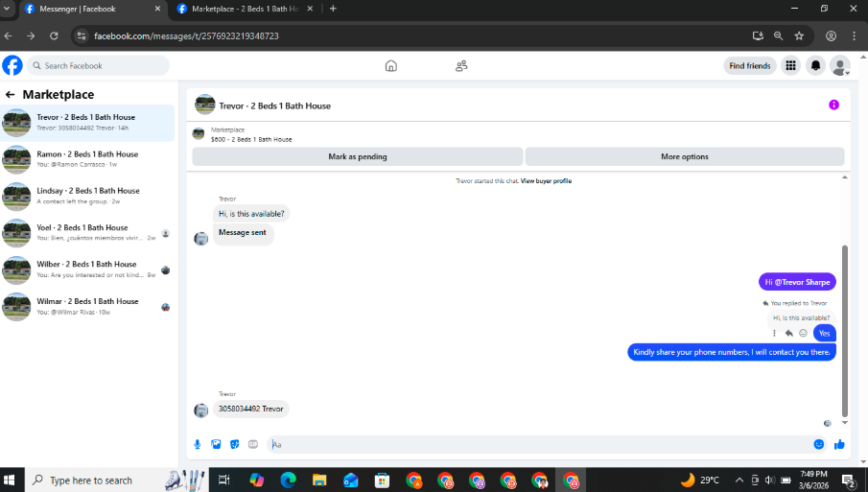Click the Find friends button
868x492 pixels.
coord(749,65)
